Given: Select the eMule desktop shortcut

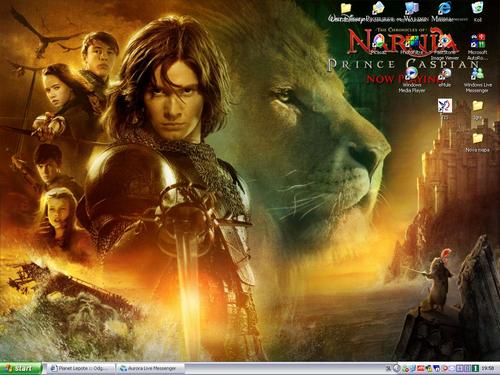Looking at the screenshot, I should [445, 77].
